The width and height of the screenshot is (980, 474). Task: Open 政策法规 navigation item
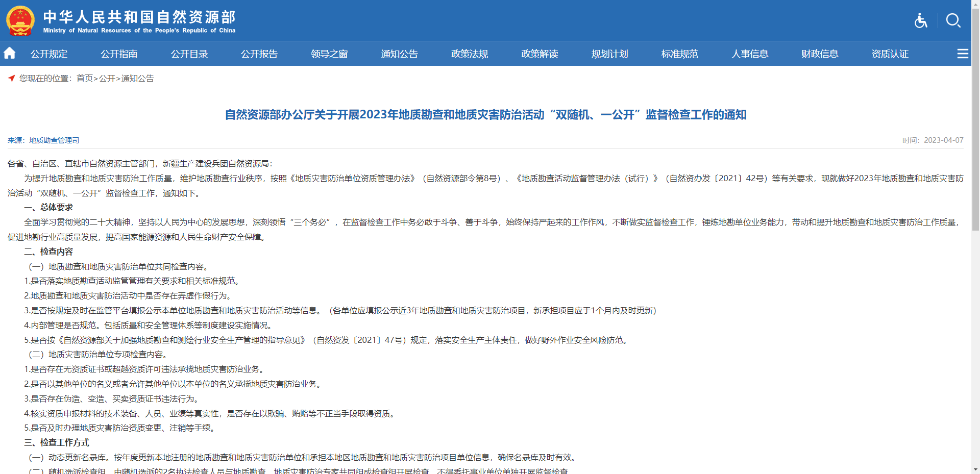[470, 54]
